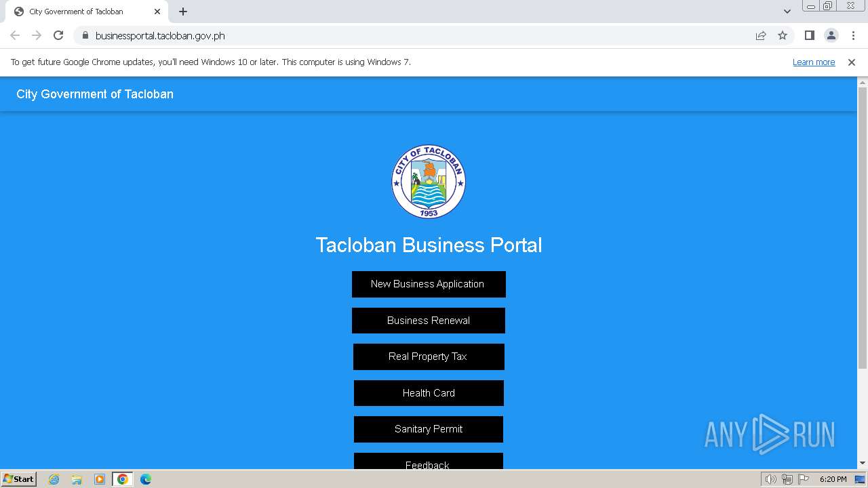Open Windows Media Player taskbar icon
The image size is (868, 488).
tap(100, 479)
